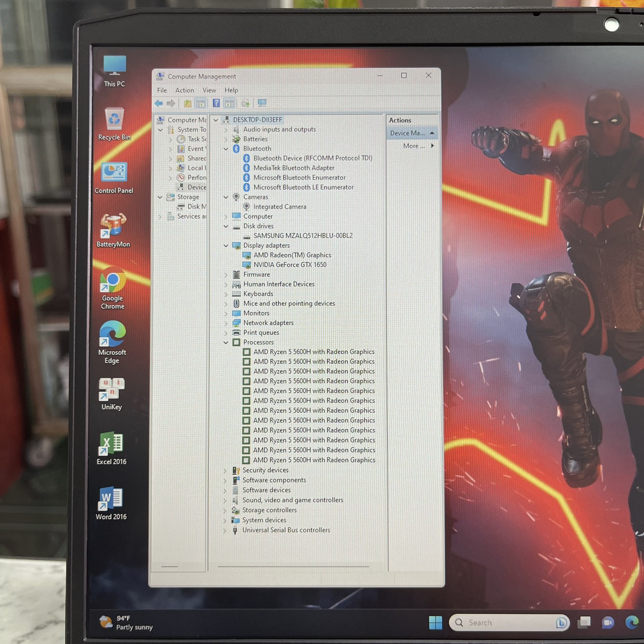Expand Audio inputs and outputs category
Viewport: 644px width, 644px height.
point(226,130)
